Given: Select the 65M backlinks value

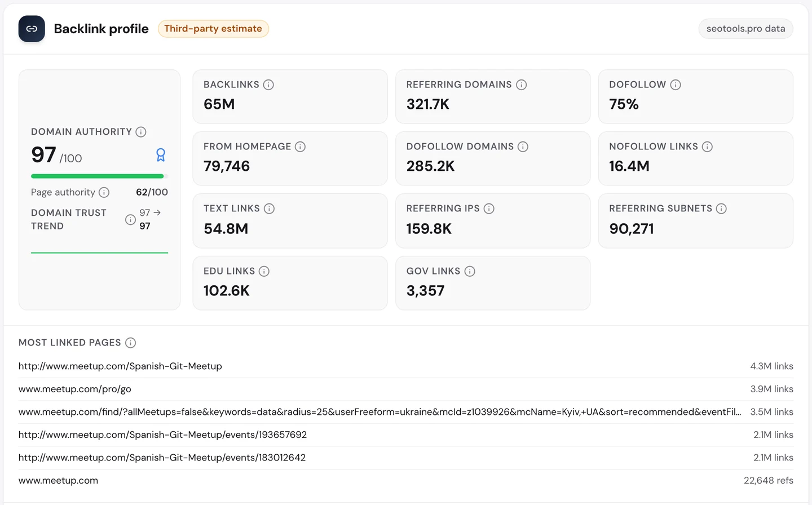Looking at the screenshot, I should [219, 104].
